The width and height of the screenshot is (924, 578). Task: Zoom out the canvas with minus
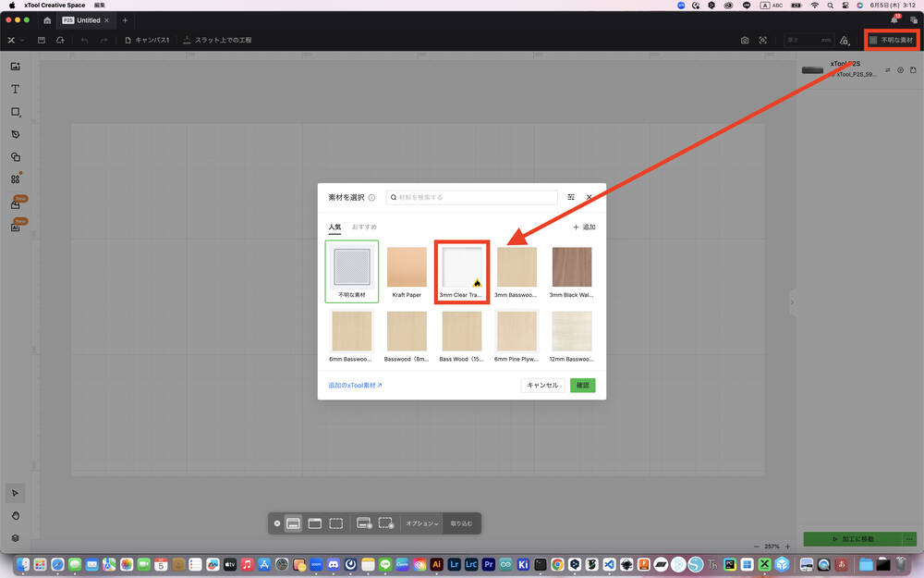pyautogui.click(x=757, y=547)
